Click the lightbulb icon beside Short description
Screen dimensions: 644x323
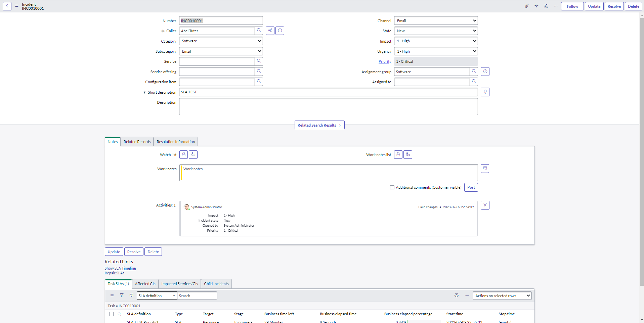coord(485,92)
